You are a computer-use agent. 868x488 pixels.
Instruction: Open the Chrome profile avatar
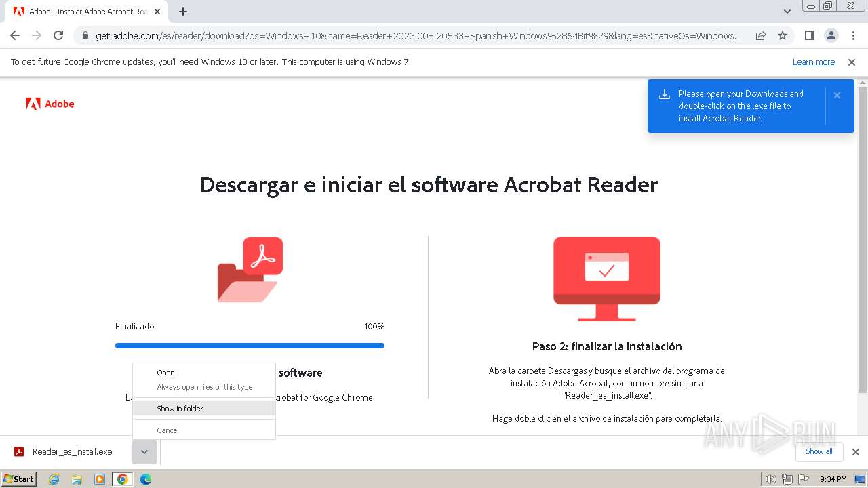(831, 35)
